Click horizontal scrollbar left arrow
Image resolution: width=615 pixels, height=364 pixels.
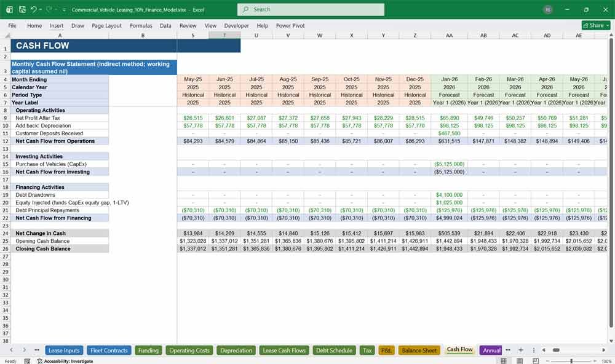click(x=544, y=350)
